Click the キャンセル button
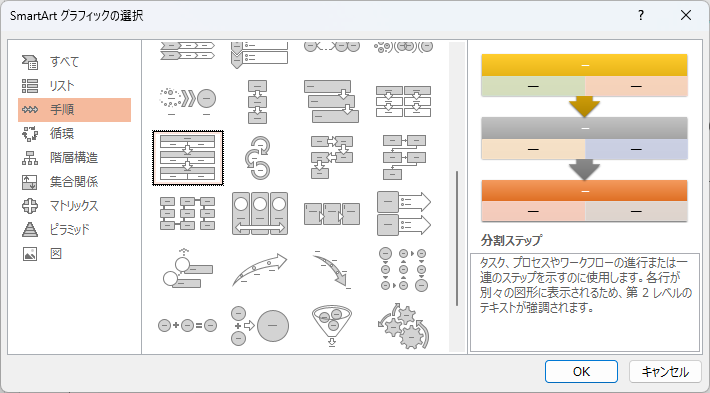The width and height of the screenshot is (710, 393). pyautogui.click(x=665, y=372)
